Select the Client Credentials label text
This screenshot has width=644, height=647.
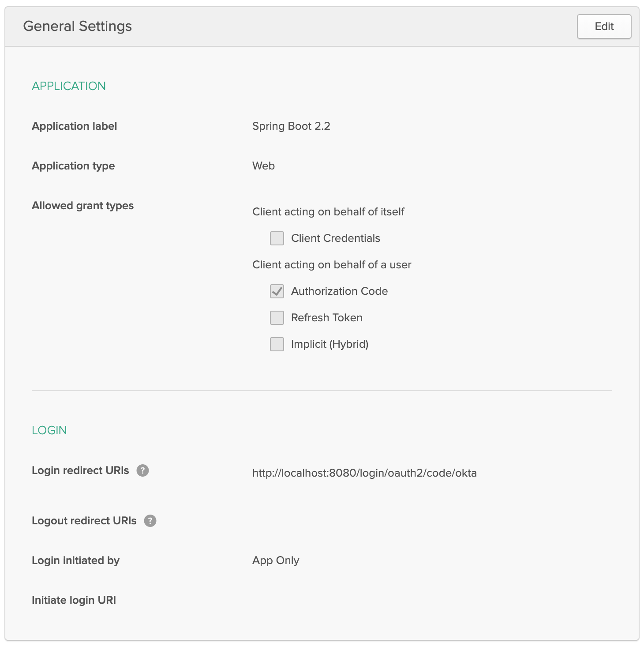tap(335, 238)
